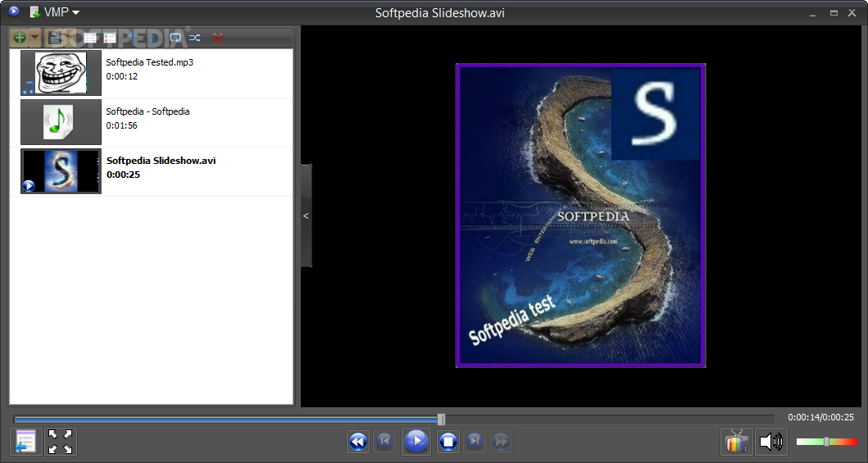This screenshot has height=463, width=868.
Task: Collapse the playlist panel with the arrow handle
Action: pos(306,216)
